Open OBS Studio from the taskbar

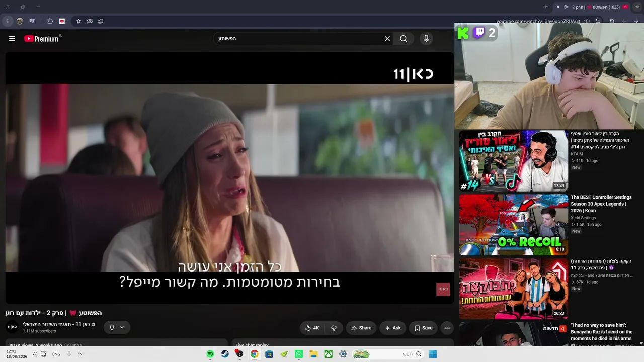[x=239, y=354]
